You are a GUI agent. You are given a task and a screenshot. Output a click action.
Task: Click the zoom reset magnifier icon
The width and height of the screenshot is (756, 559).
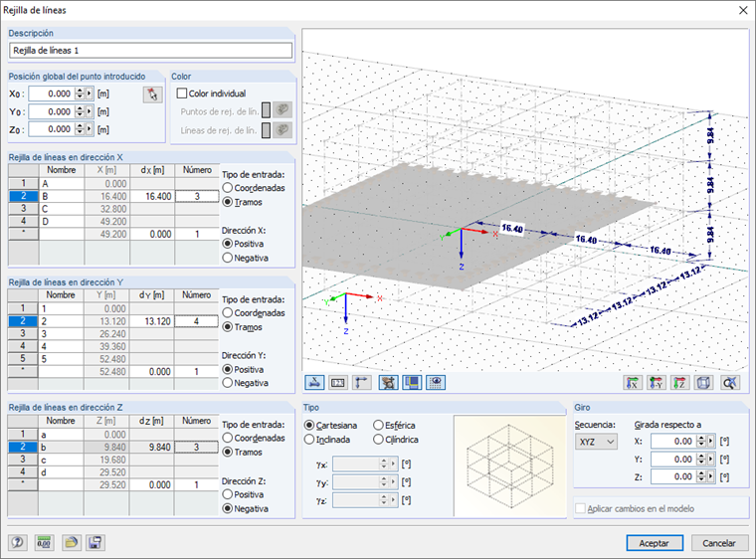click(x=730, y=383)
